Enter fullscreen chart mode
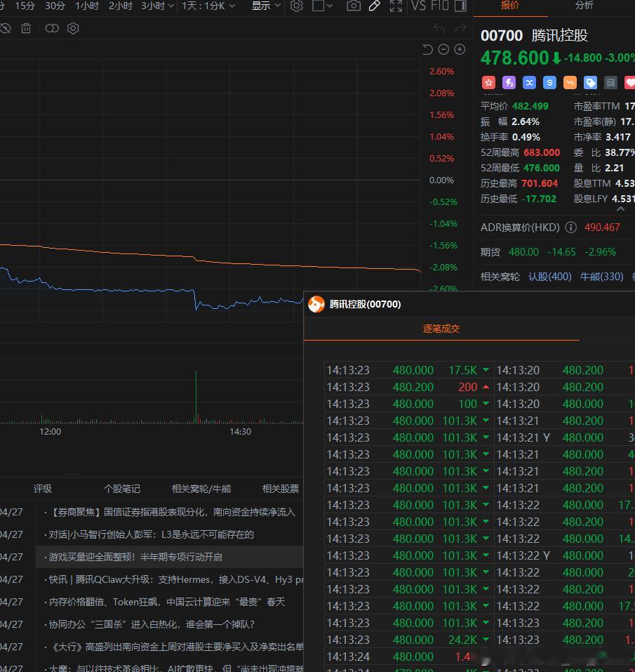Viewport: 635px width, 672px height. [396, 6]
